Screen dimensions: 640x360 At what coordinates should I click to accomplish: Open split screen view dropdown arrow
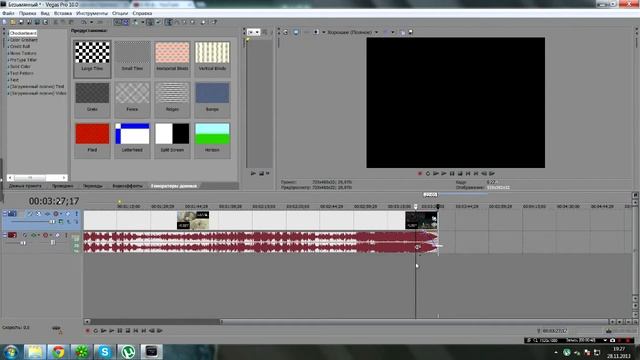click(x=324, y=32)
